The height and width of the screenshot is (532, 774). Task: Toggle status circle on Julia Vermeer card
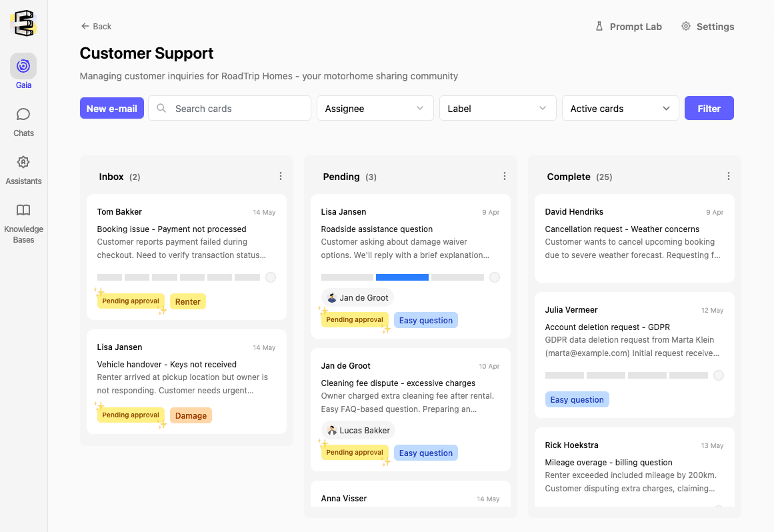[719, 375]
